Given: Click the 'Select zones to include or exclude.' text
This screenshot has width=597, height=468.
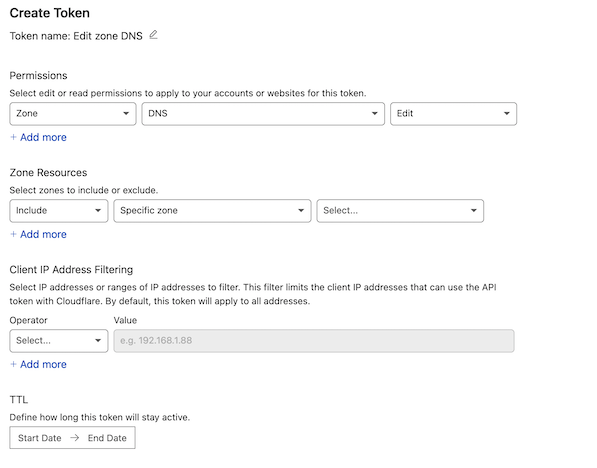Looking at the screenshot, I should (84, 190).
